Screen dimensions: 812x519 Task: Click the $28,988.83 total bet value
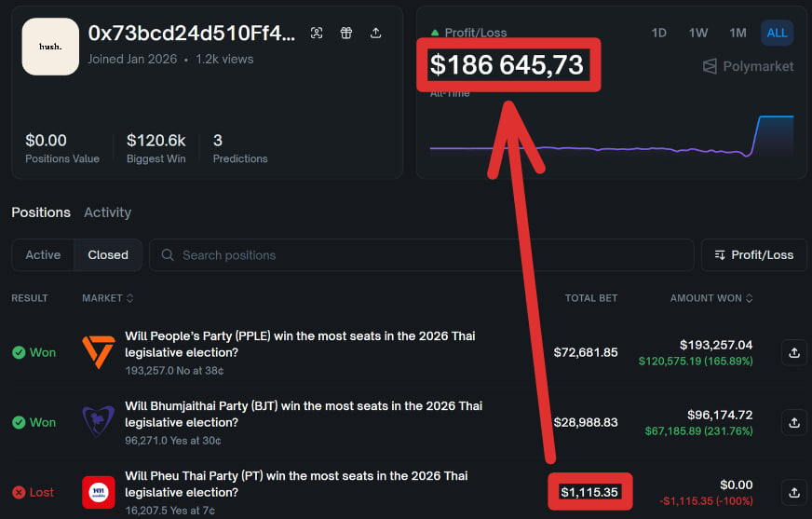click(585, 422)
